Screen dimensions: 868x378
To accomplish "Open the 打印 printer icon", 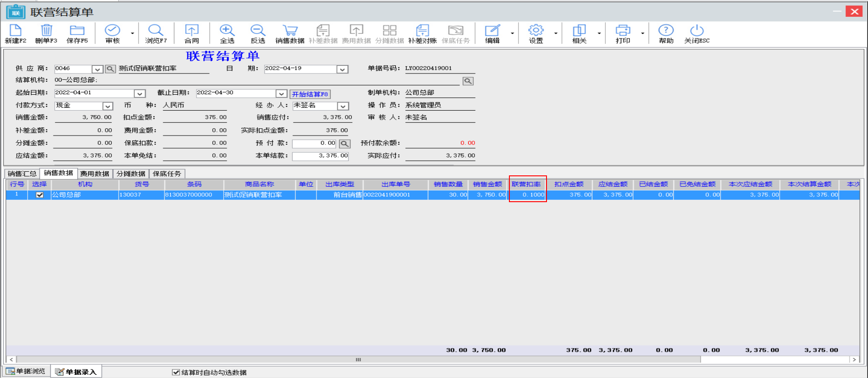I will coord(623,31).
